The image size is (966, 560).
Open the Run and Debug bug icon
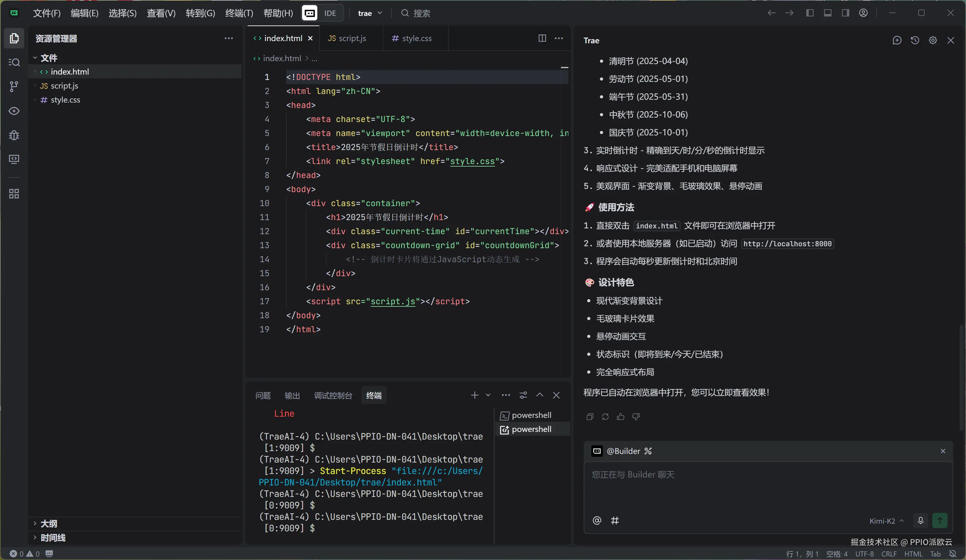(14, 135)
